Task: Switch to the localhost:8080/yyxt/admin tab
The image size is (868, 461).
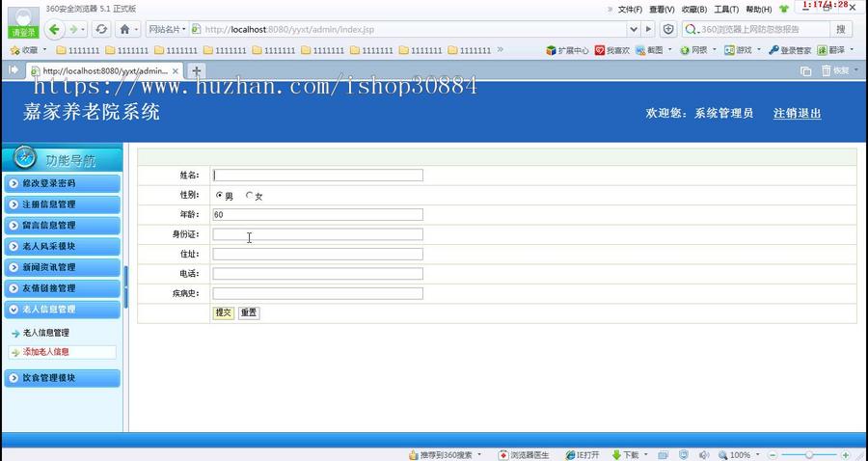Action: click(105, 70)
